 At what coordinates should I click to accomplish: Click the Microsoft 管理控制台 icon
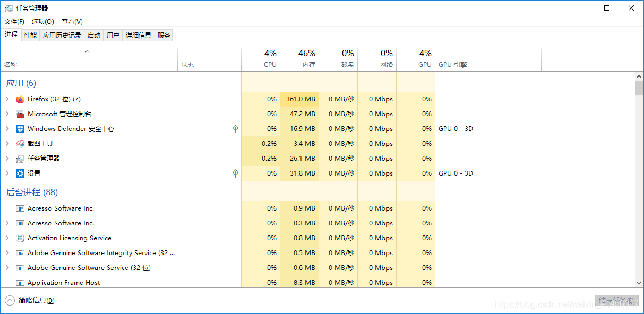pyautogui.click(x=20, y=114)
